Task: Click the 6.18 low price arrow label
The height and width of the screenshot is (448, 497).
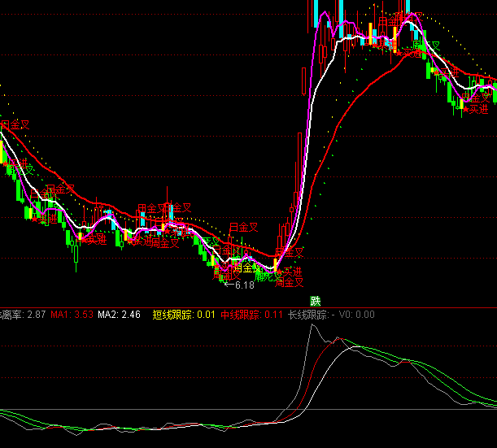Action: click(239, 285)
